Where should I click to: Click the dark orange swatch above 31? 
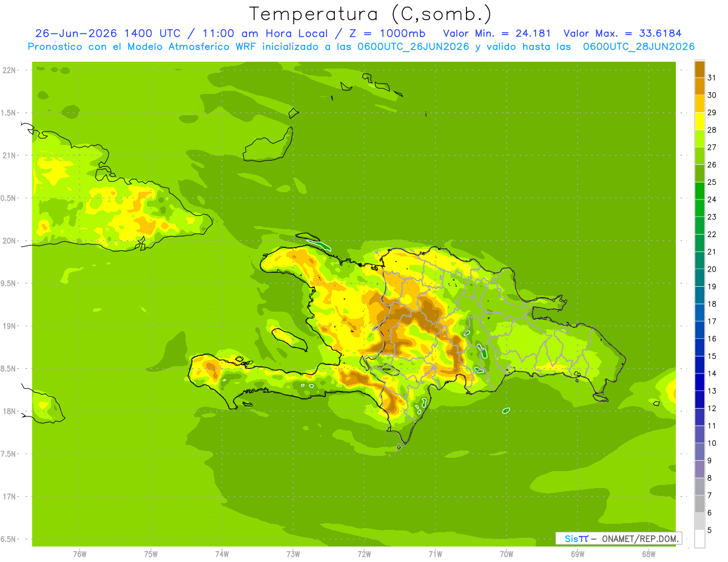point(699,69)
